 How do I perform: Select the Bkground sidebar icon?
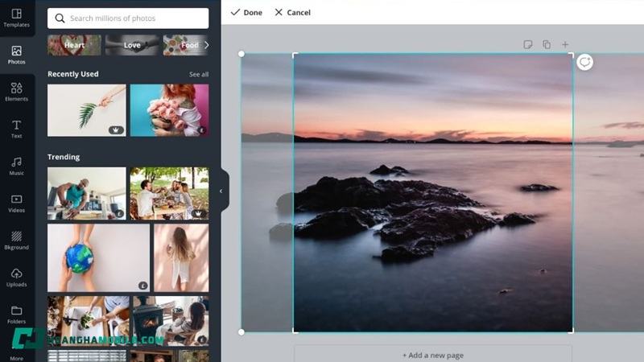[x=16, y=240]
